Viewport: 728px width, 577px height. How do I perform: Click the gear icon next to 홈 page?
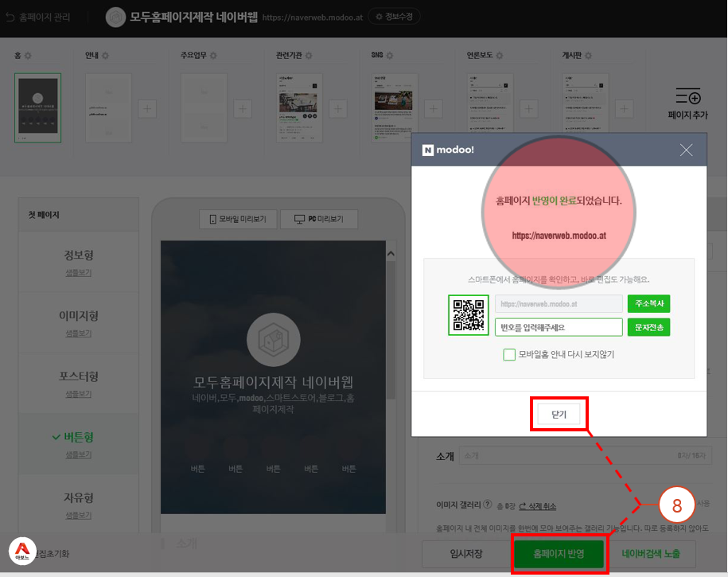(x=28, y=56)
